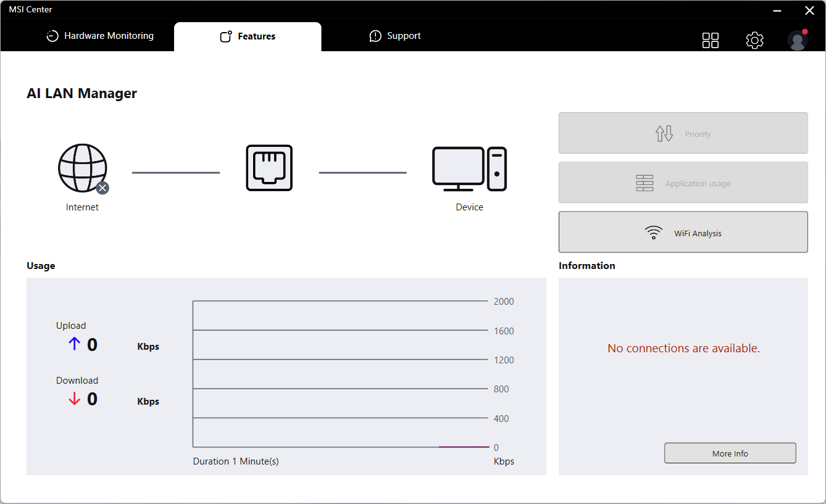
Task: Open the Support tab
Action: coord(395,36)
